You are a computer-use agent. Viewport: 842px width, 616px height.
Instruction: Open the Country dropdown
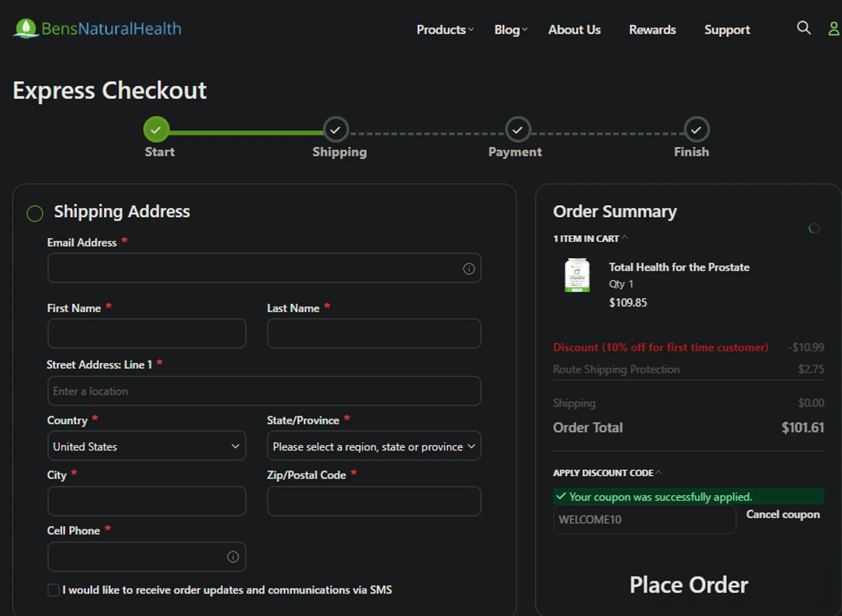tap(147, 446)
